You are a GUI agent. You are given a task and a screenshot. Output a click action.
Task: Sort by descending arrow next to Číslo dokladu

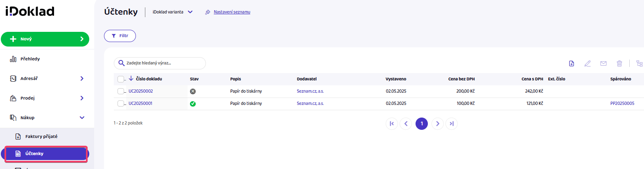click(x=131, y=78)
